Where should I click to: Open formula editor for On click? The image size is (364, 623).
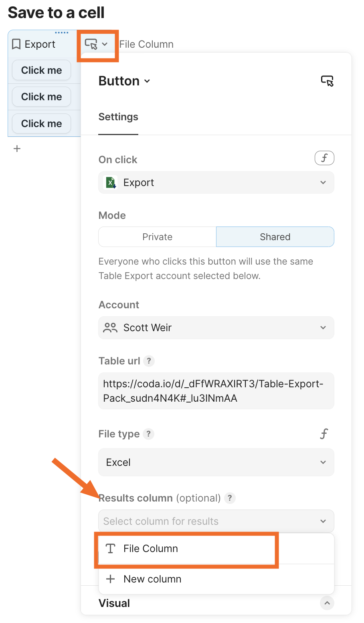pos(324,158)
